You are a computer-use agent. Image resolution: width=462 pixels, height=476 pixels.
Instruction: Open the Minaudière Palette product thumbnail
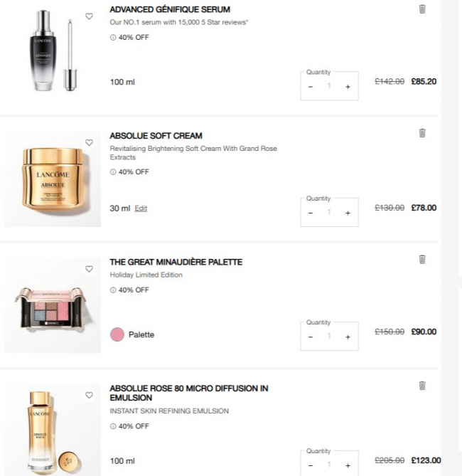coord(53,305)
